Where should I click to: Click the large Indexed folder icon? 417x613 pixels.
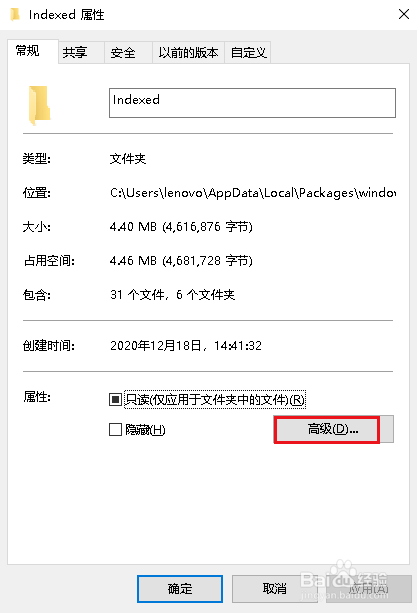(39, 105)
